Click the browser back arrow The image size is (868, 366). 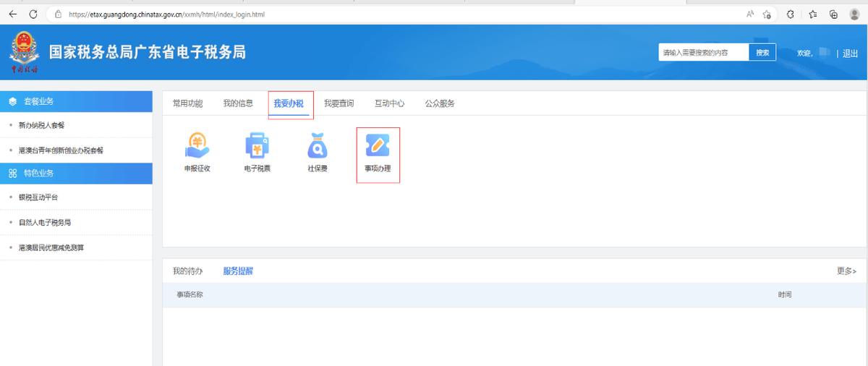click(12, 14)
